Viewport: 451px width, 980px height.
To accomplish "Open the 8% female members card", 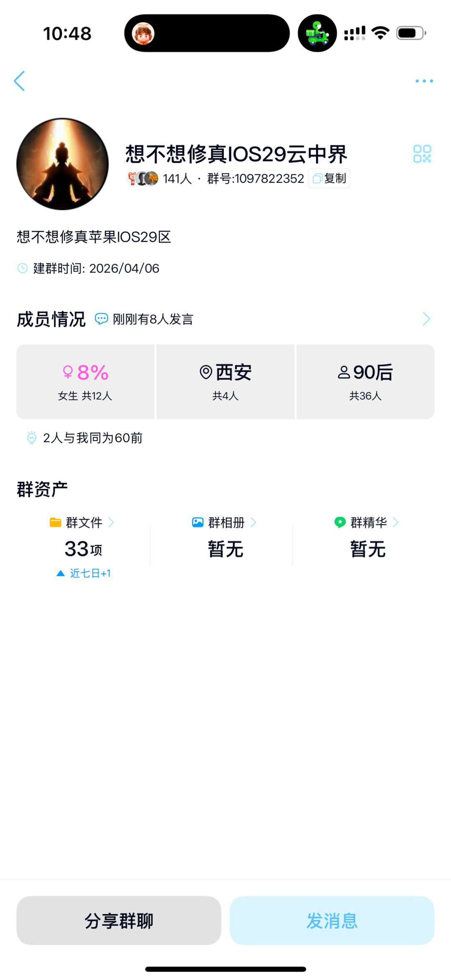I will [x=85, y=382].
